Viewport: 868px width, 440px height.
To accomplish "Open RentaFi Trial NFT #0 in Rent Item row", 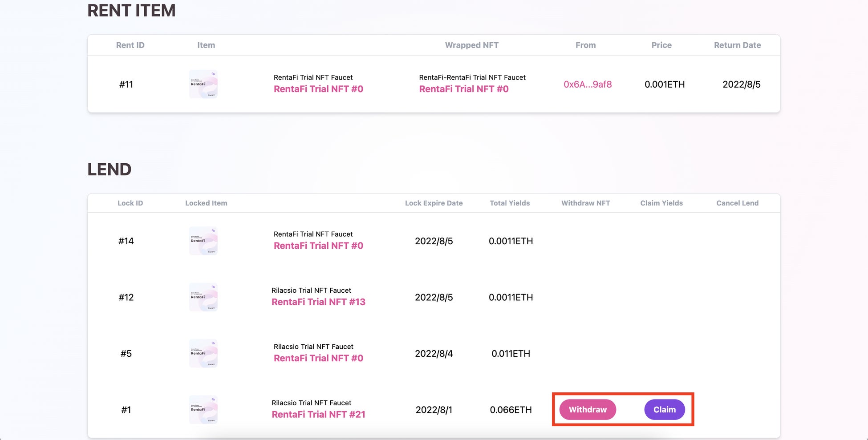I will pyautogui.click(x=318, y=89).
